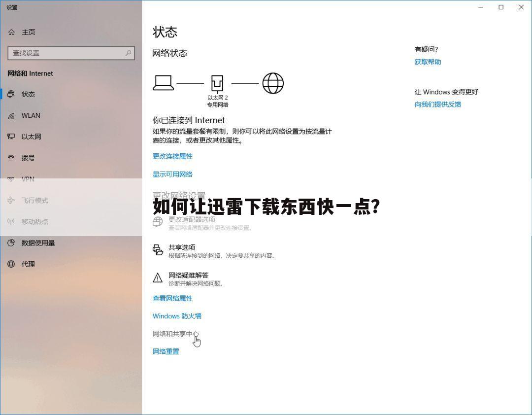This screenshot has width=532, height=415.
Task: Click the 你已连接到 Internet heading
Action: (189, 120)
